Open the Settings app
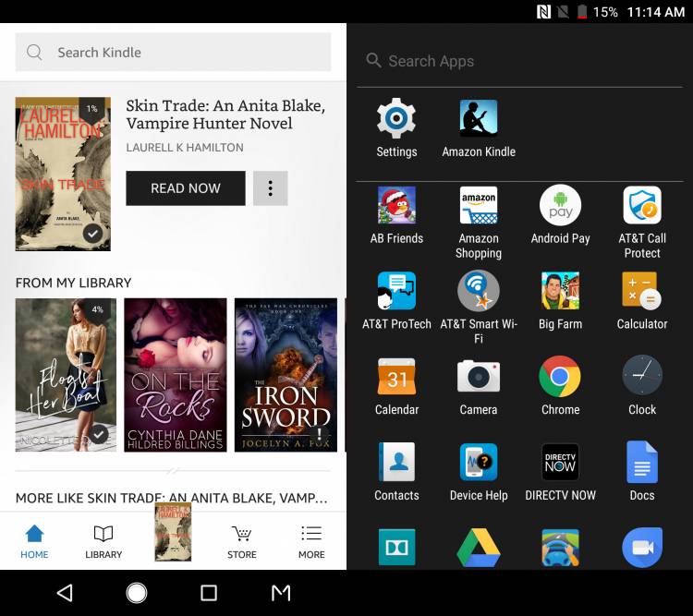Viewport: 693px width, 616px height. (396, 127)
